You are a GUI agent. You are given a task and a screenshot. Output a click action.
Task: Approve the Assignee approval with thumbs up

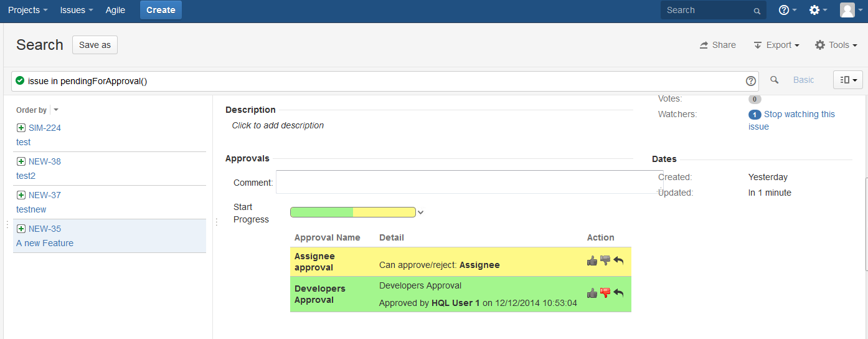pyautogui.click(x=592, y=260)
